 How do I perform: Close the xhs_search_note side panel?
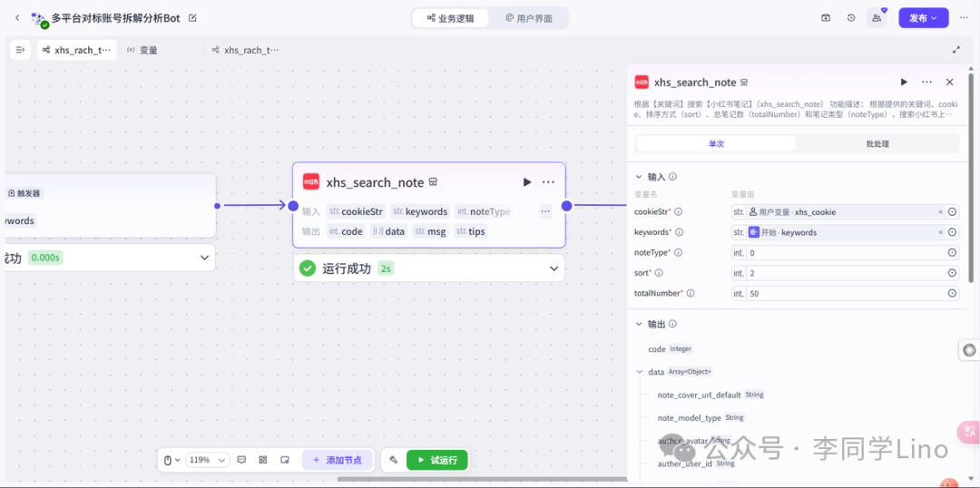949,82
